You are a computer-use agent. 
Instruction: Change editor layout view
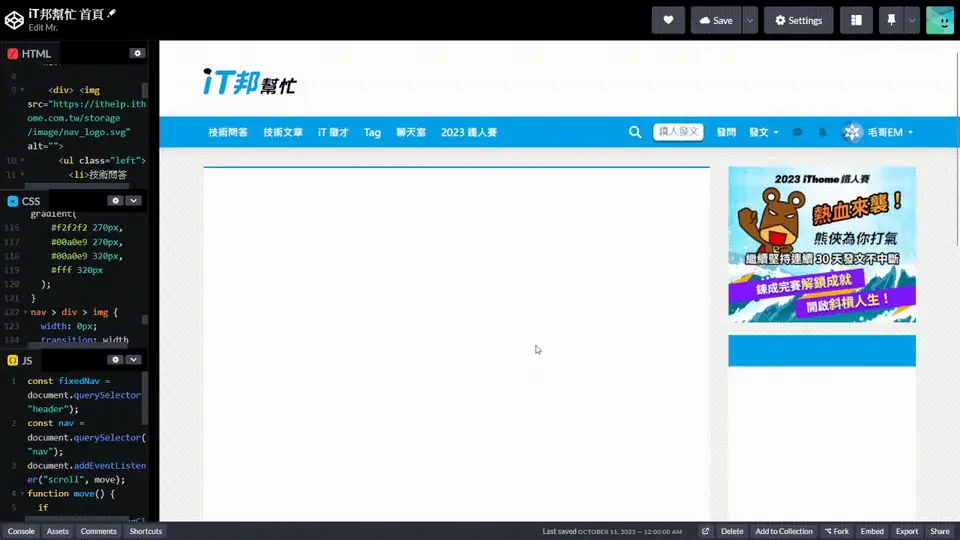(x=856, y=20)
